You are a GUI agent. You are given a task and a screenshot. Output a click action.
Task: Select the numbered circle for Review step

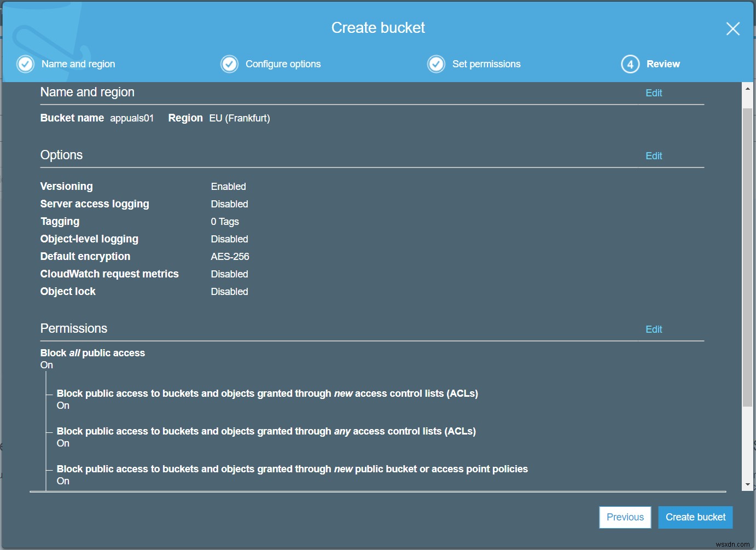click(630, 64)
